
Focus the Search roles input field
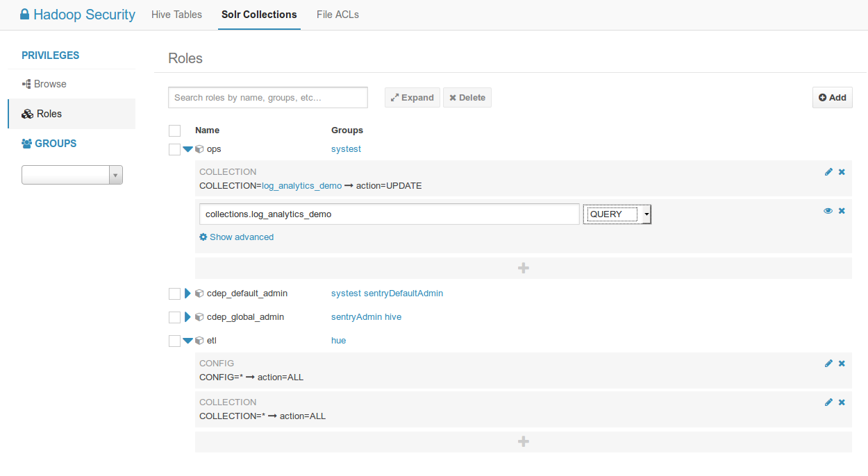click(268, 97)
